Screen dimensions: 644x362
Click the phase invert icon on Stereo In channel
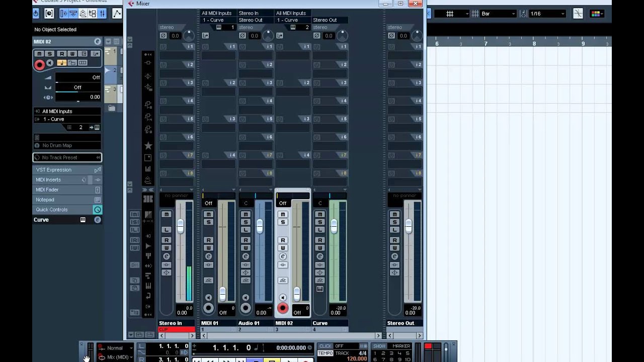(164, 36)
